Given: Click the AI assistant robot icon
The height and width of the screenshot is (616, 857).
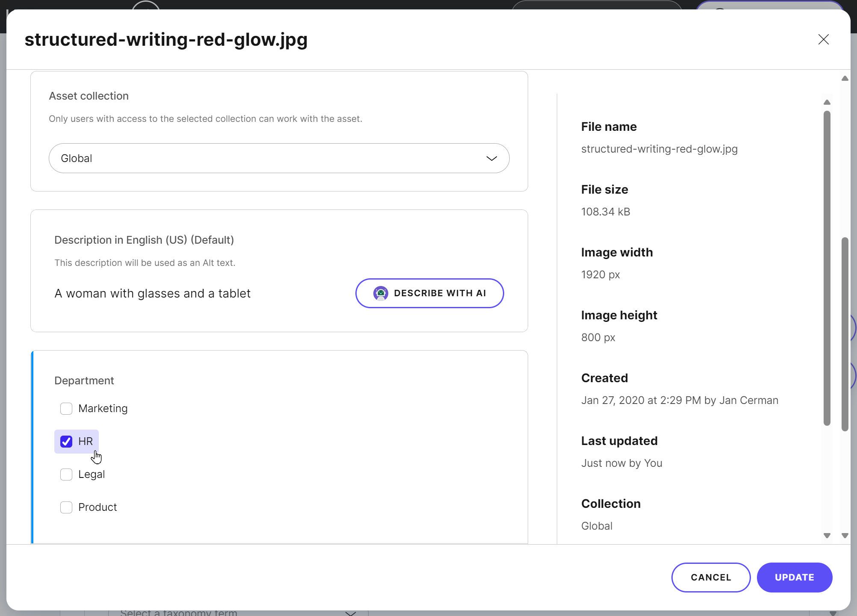Looking at the screenshot, I should pyautogui.click(x=381, y=293).
